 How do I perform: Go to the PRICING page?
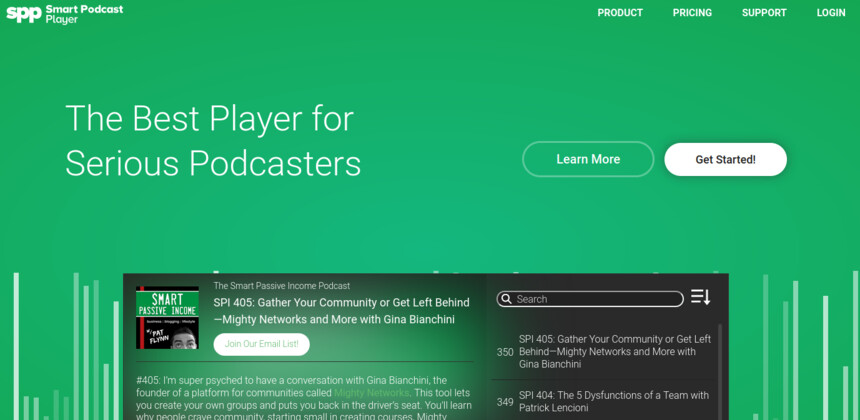tap(692, 13)
